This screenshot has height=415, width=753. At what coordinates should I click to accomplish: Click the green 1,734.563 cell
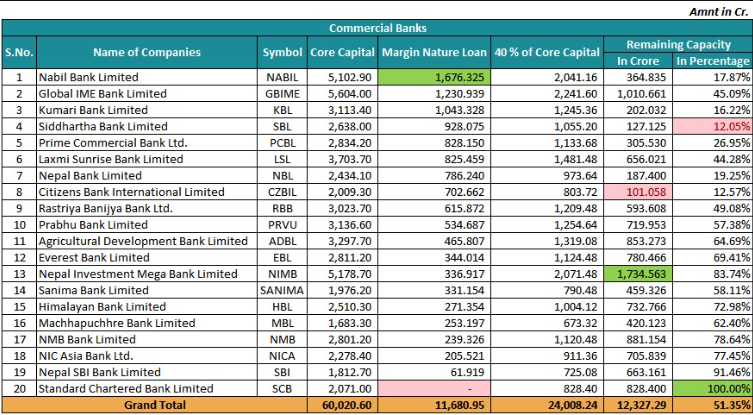coord(637,273)
